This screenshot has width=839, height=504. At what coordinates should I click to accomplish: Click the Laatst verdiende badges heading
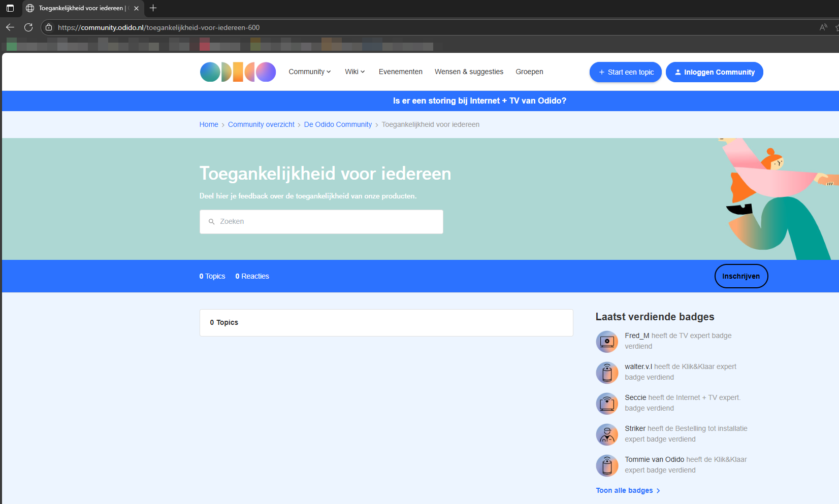click(655, 317)
